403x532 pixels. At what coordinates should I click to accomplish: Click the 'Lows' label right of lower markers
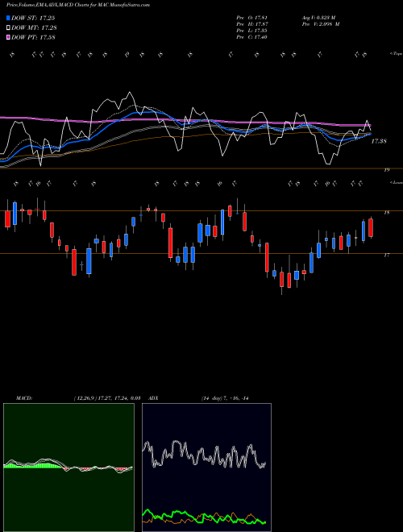pos(396,182)
